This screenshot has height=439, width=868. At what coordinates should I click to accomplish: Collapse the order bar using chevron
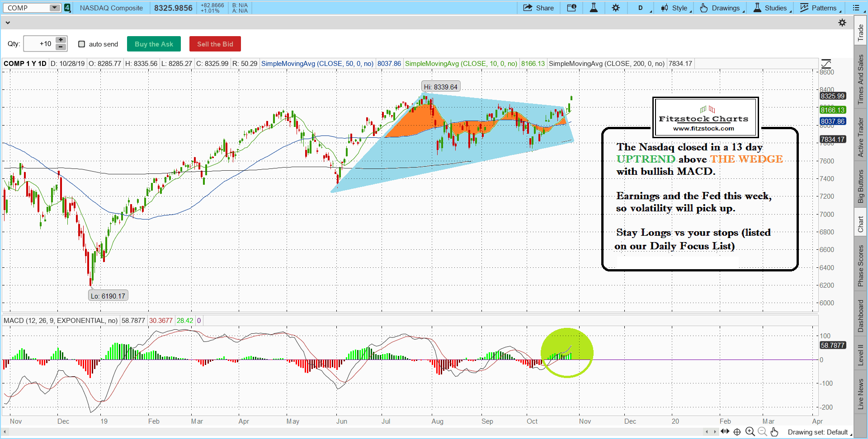[8, 23]
